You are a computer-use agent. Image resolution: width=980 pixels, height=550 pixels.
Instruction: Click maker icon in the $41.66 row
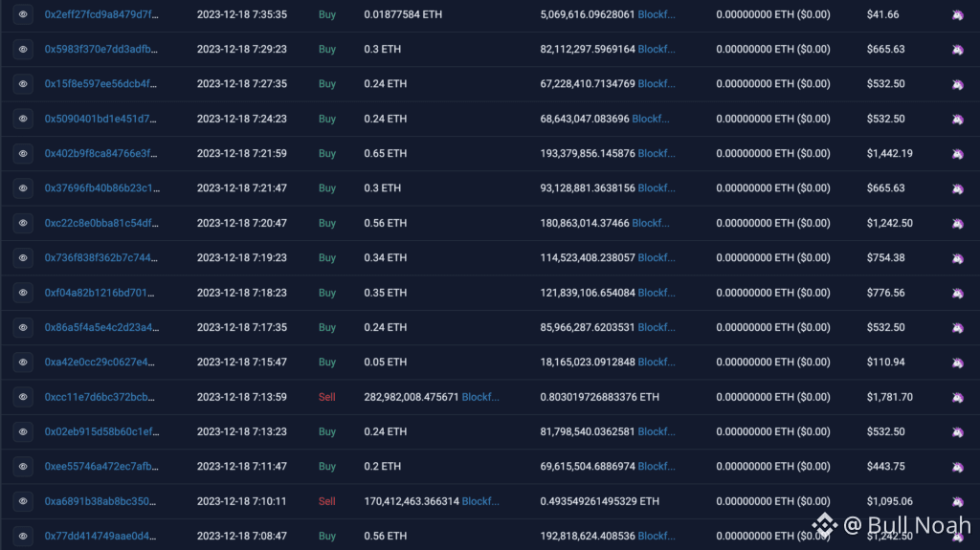tap(957, 15)
